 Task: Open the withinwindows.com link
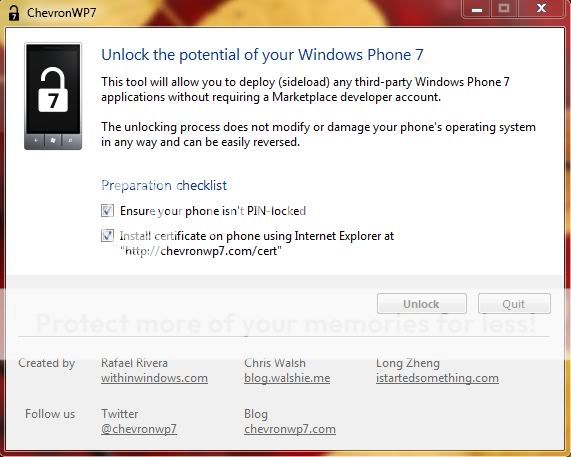(154, 378)
